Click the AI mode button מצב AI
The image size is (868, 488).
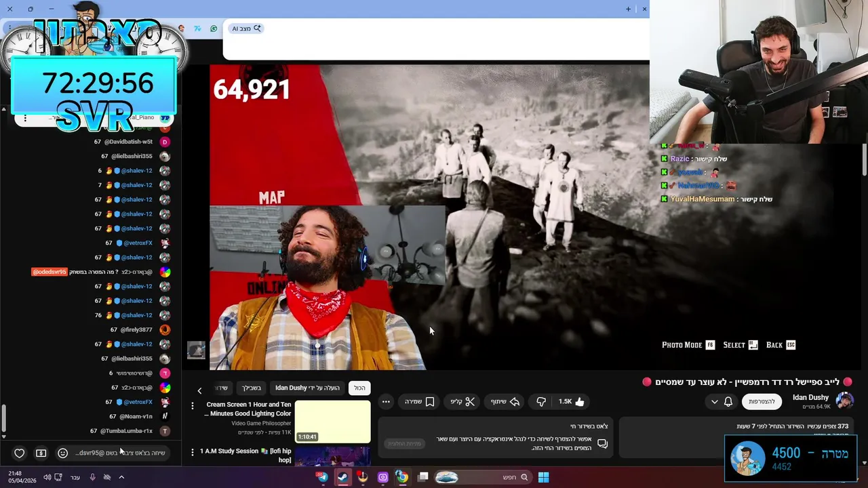pyautogui.click(x=245, y=28)
